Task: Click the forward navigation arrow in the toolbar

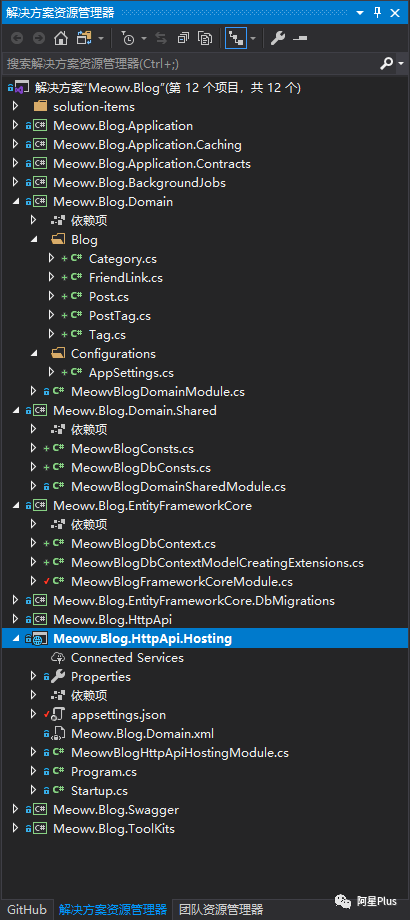Action: point(39,39)
